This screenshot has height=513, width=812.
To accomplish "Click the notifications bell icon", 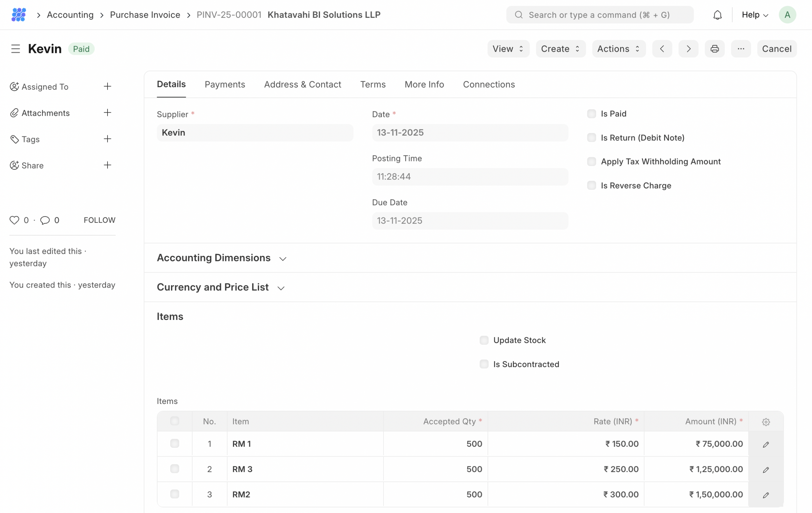I will coord(717,15).
